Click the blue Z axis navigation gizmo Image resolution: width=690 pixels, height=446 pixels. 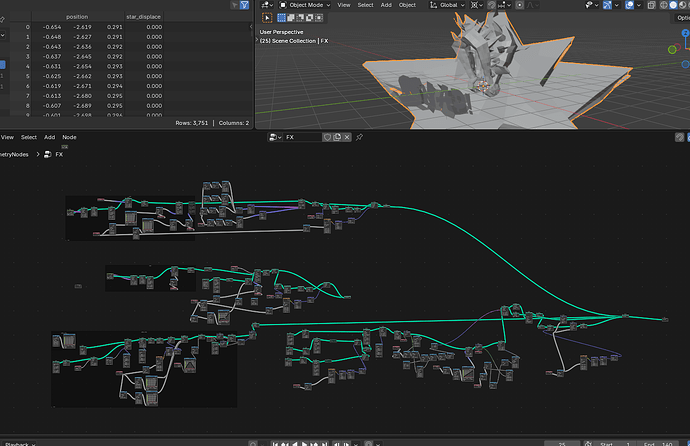tap(685, 33)
